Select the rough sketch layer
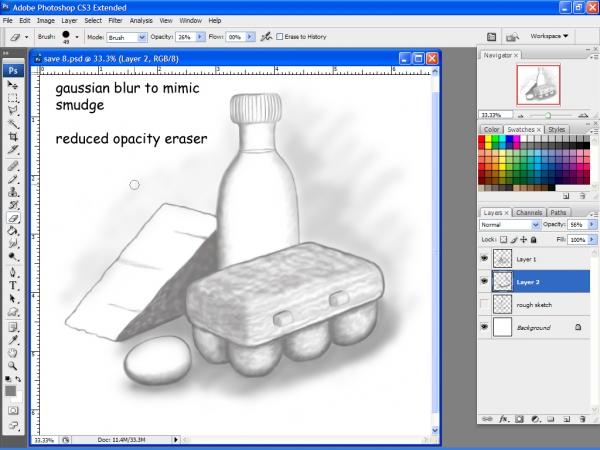 pyautogui.click(x=534, y=305)
